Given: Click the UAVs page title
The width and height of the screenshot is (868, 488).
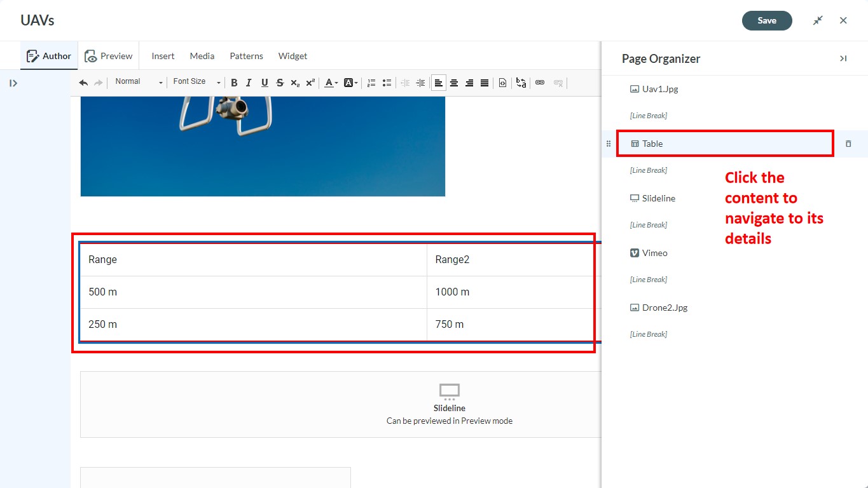Looking at the screenshot, I should click(38, 20).
